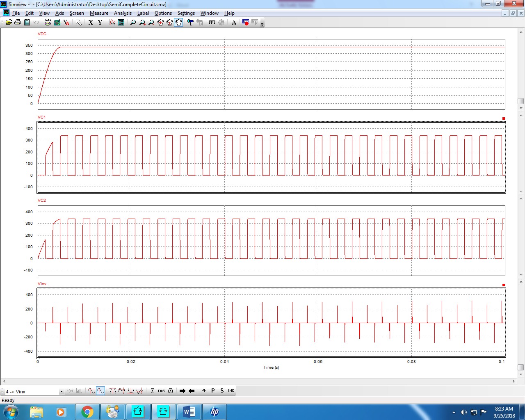Viewport: 525px width, 420px height.
Task: Click the horizontal scrollbar left arrow
Action: click(x=4, y=381)
